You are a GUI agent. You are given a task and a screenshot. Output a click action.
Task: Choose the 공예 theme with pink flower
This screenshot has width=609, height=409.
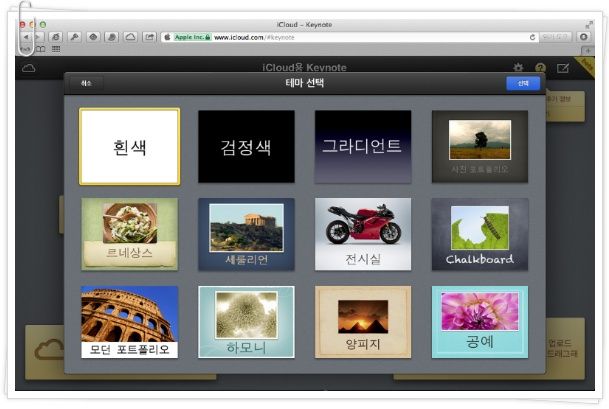coord(480,322)
